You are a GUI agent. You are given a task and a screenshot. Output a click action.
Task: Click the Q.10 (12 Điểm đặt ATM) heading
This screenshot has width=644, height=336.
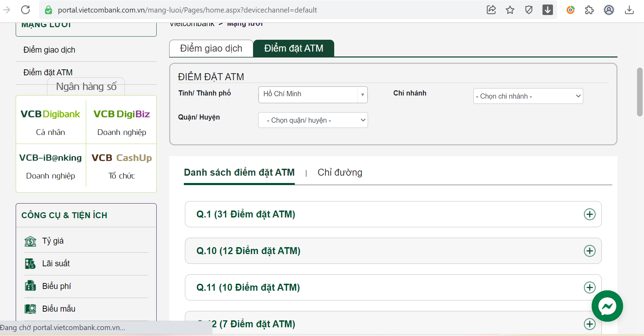coord(248,251)
